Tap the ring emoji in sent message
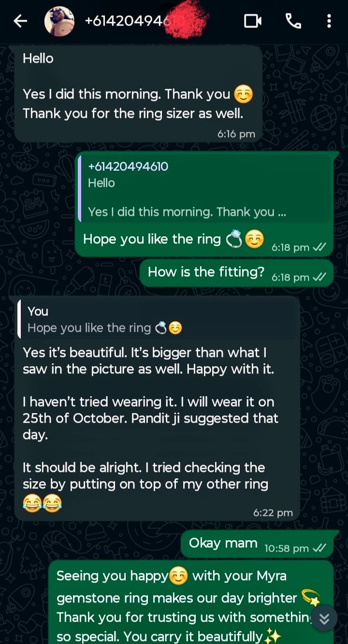The width and height of the screenshot is (348, 644). tap(234, 240)
